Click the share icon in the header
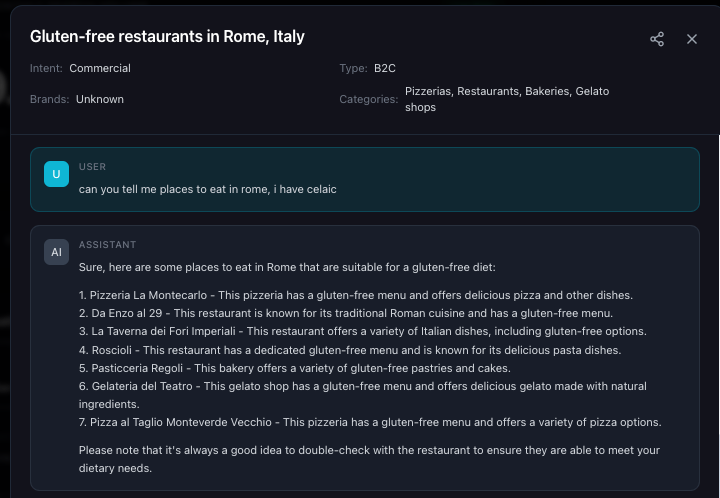 [x=657, y=39]
